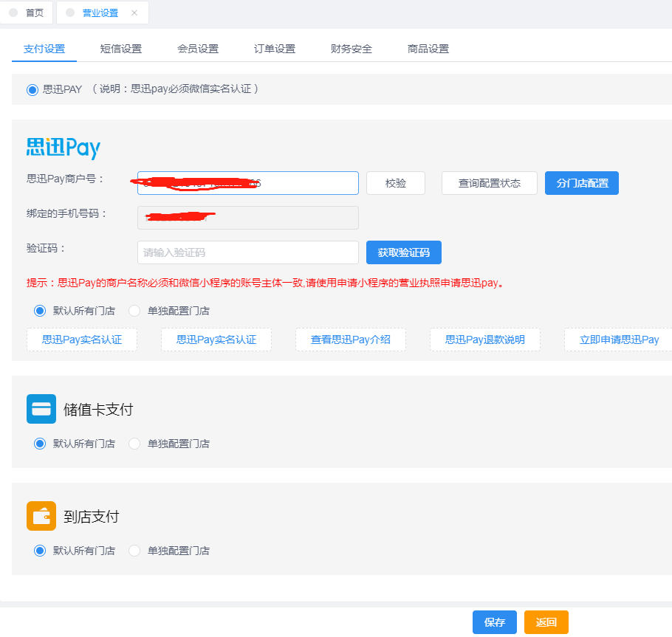672x637 pixels.
Task: Focus the 请输入验证码 input field
Action: (247, 252)
